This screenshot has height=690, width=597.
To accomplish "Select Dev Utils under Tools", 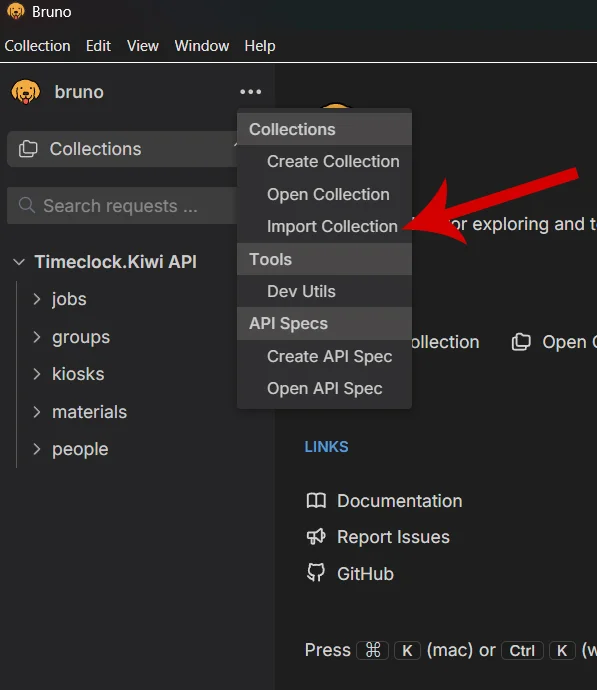I will 324,291.
